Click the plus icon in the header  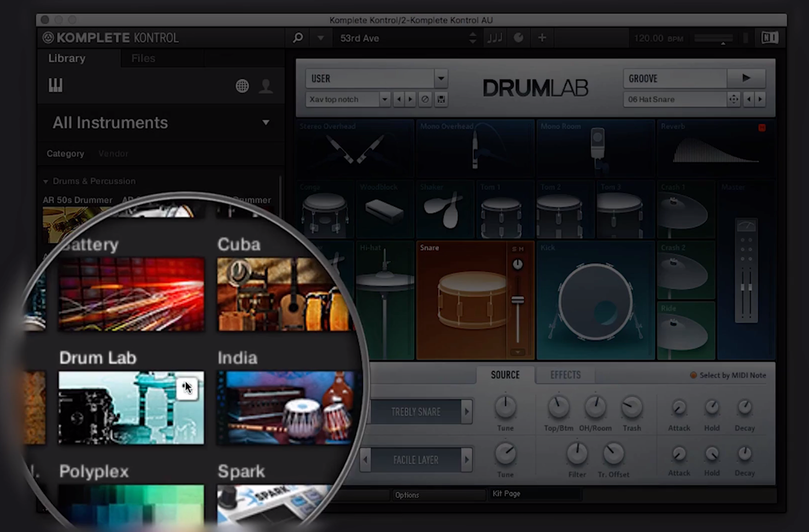pos(542,38)
